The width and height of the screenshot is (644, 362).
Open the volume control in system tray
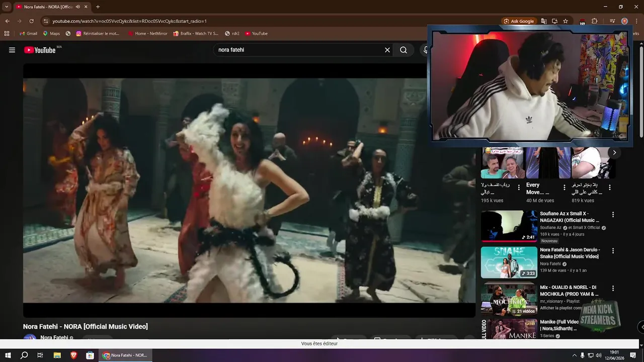pyautogui.click(x=599, y=355)
